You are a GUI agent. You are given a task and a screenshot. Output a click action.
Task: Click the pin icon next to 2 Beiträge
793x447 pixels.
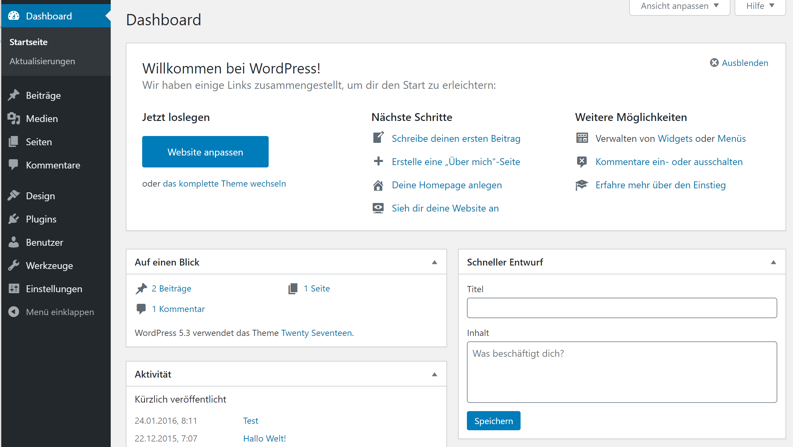(x=141, y=289)
